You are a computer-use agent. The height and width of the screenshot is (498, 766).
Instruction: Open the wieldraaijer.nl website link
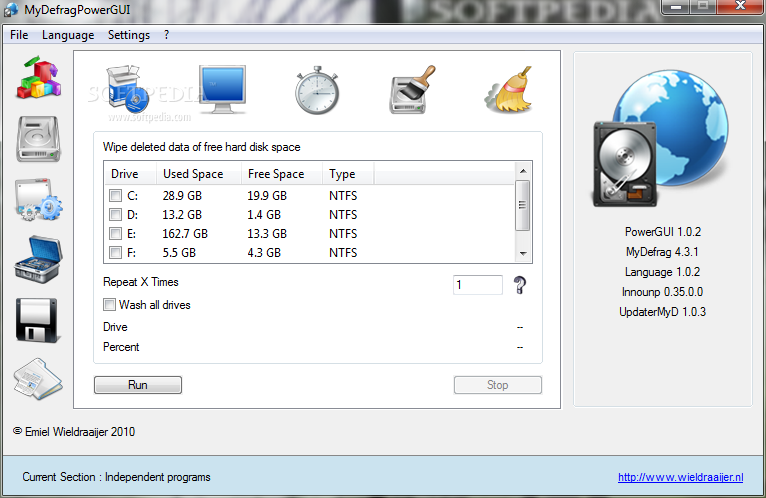click(x=681, y=477)
